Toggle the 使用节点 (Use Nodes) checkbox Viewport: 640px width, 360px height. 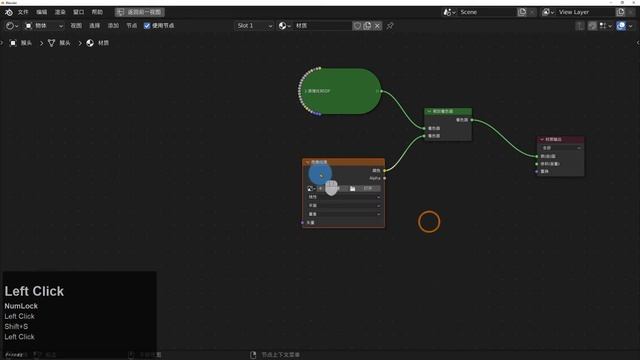pos(147,26)
